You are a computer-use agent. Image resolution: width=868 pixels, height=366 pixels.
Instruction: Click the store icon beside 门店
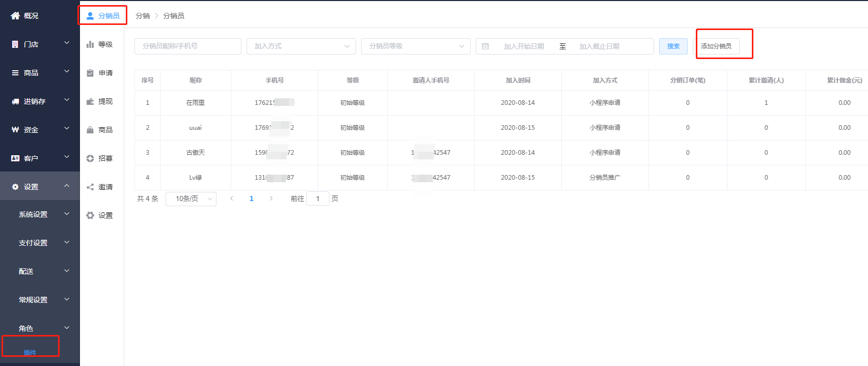coord(15,44)
